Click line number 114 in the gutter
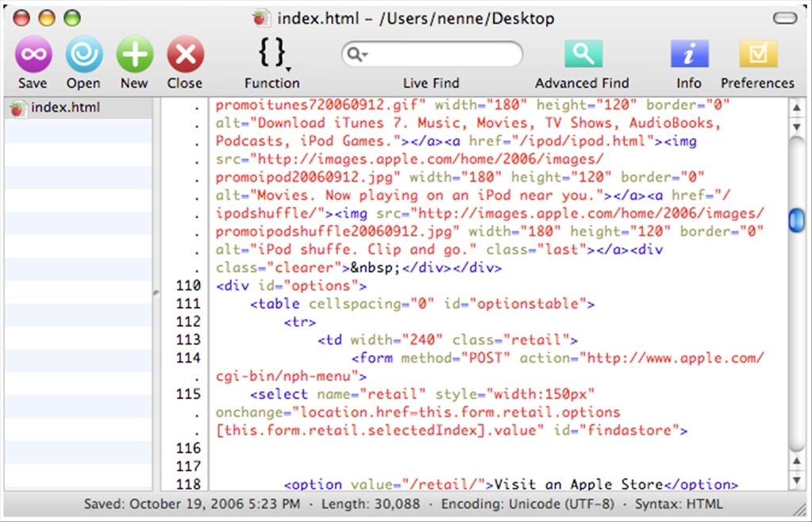The image size is (812, 522). click(x=188, y=358)
